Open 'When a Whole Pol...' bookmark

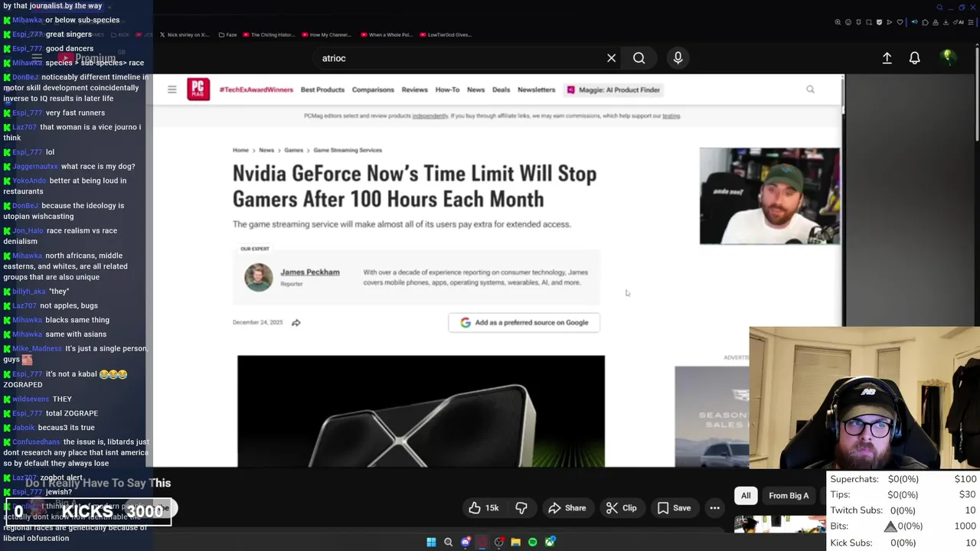pos(386,34)
